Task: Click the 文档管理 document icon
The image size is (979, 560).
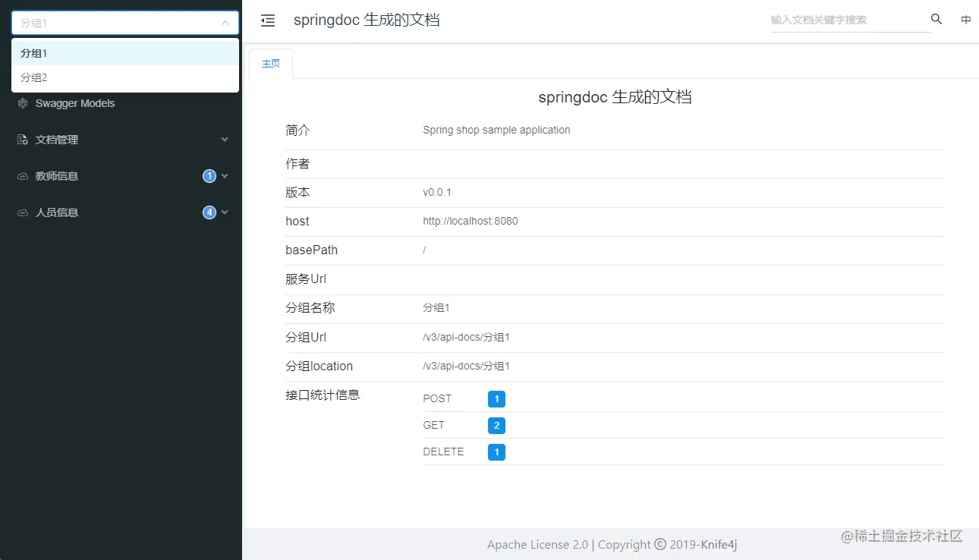Action: (23, 140)
